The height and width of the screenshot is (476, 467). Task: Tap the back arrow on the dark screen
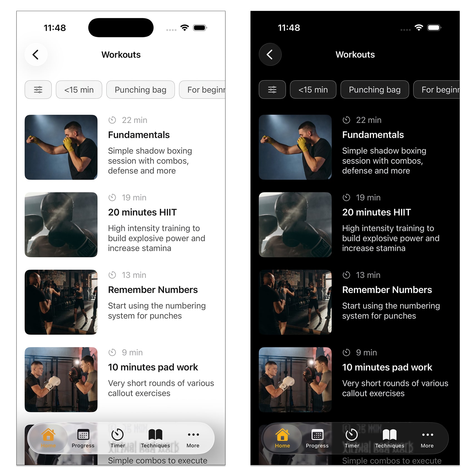(x=270, y=55)
